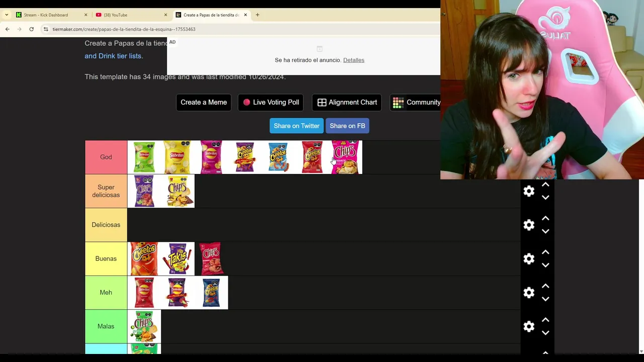
Task: Pick red Sabritas bag in Meh tier
Action: coord(144,293)
